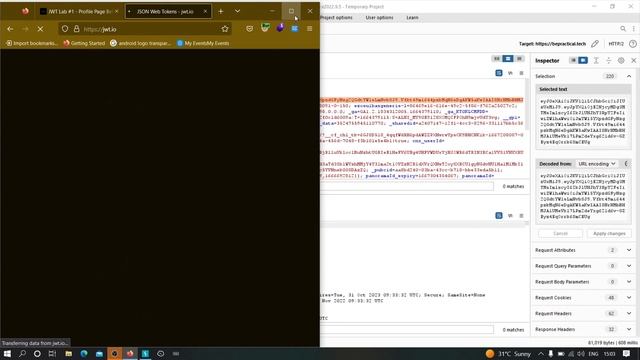Stop loading the jwt.io page
The image size is (640, 360).
40,29
